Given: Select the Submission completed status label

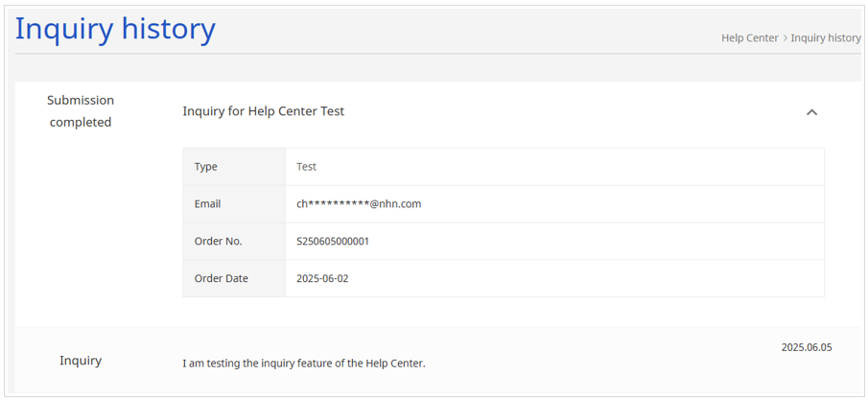Looking at the screenshot, I should click(x=81, y=111).
